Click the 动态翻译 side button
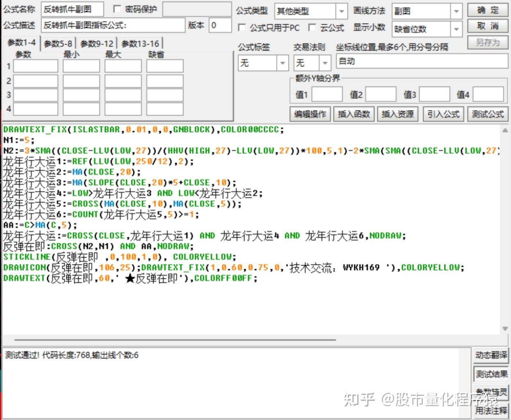Image resolution: width=511 pixels, height=420 pixels. click(x=491, y=355)
